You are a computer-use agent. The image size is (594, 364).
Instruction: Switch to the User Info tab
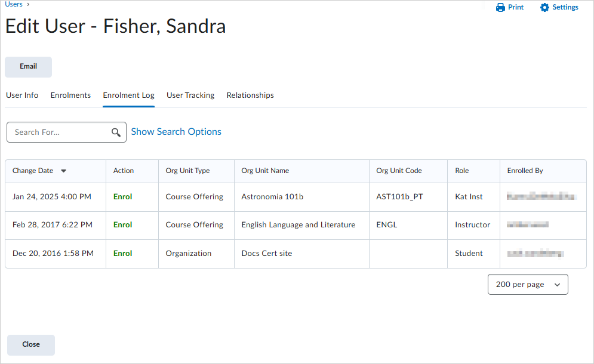point(22,95)
